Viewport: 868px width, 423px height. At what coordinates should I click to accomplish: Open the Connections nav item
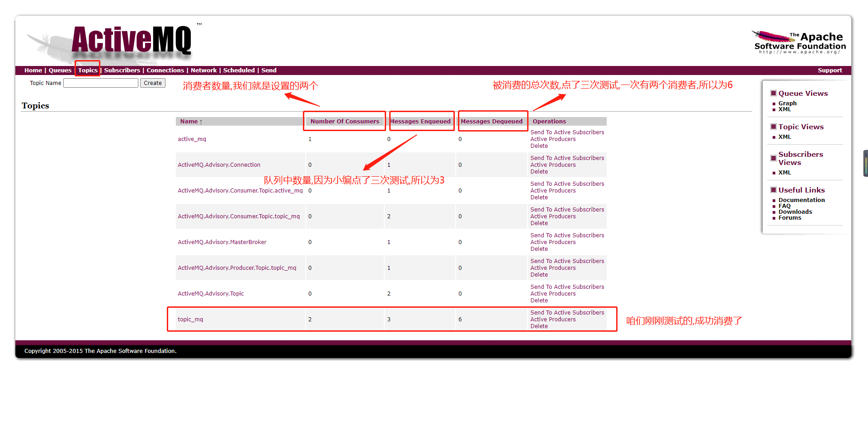point(165,70)
